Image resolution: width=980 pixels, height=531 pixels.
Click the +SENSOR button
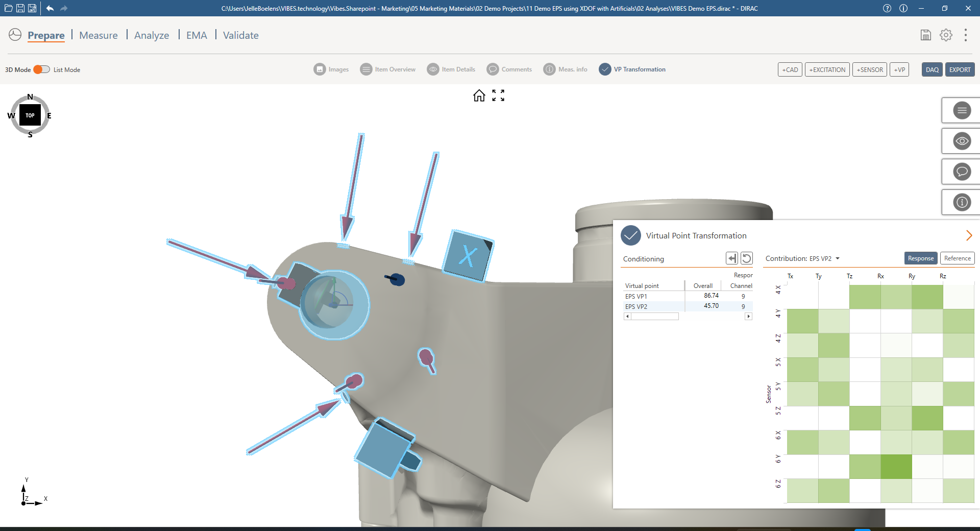(x=869, y=69)
